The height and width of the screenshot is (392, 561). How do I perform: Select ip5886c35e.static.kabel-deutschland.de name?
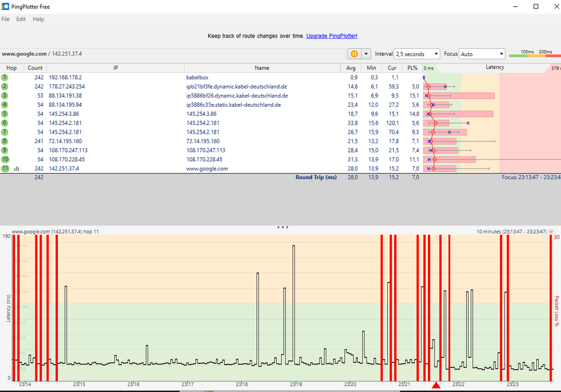click(x=233, y=105)
